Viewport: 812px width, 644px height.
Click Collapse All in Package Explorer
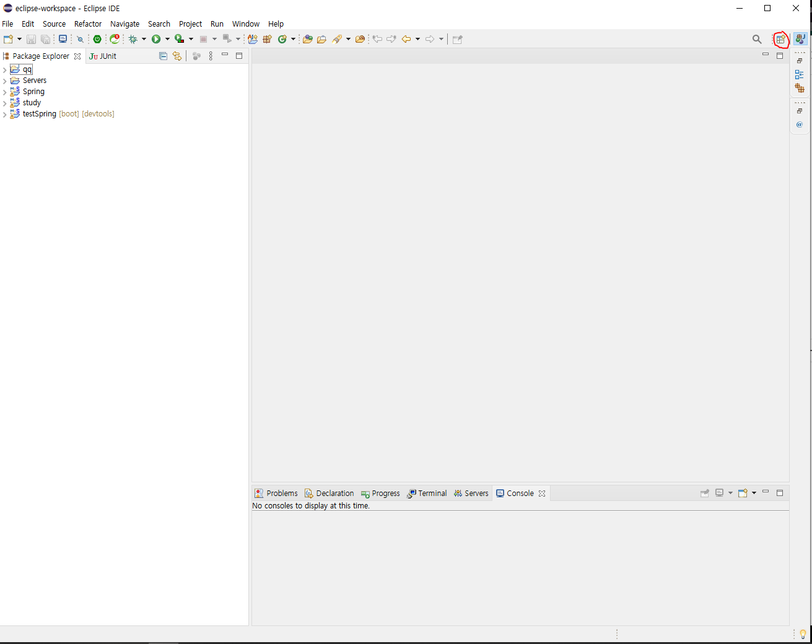(x=163, y=56)
